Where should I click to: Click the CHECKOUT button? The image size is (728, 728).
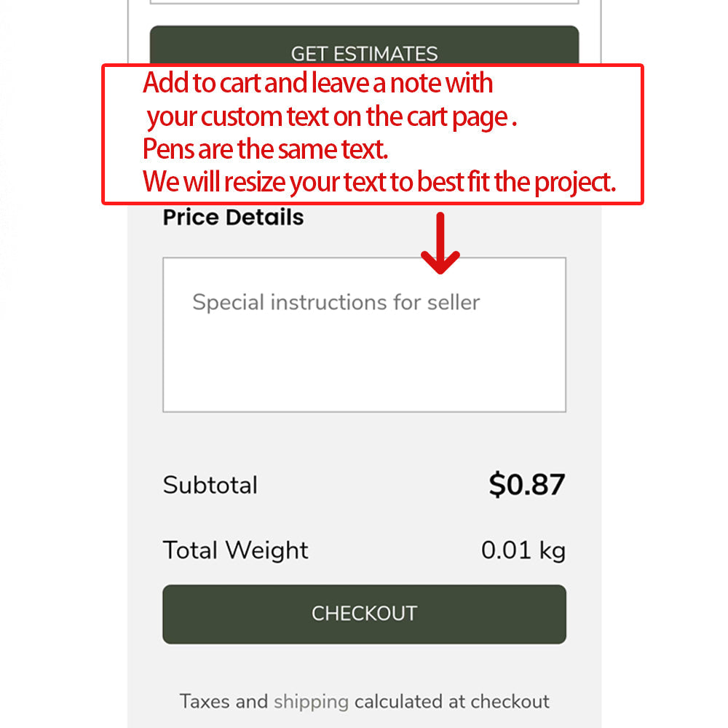click(x=364, y=614)
